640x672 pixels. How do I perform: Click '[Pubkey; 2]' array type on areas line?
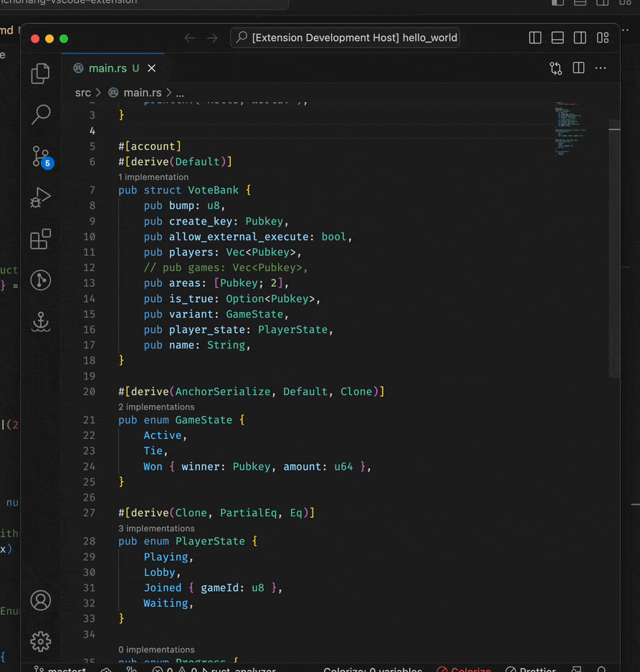click(x=249, y=283)
